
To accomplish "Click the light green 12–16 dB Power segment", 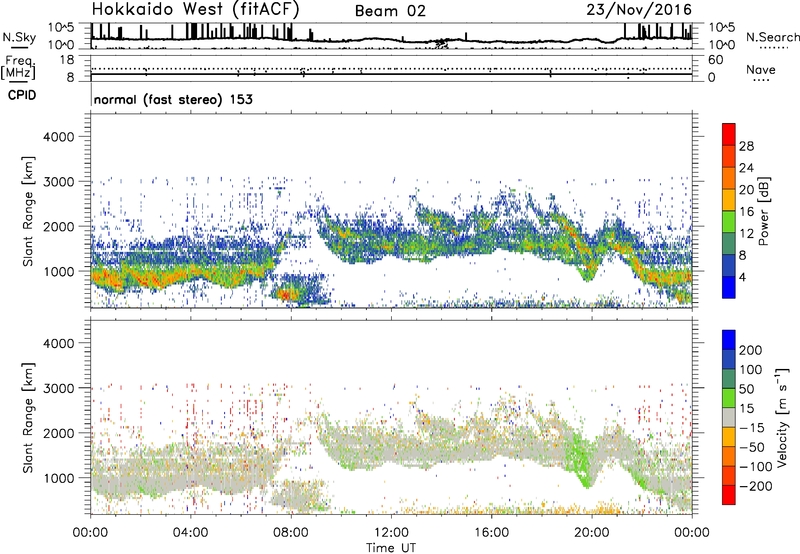I will coord(729,221).
